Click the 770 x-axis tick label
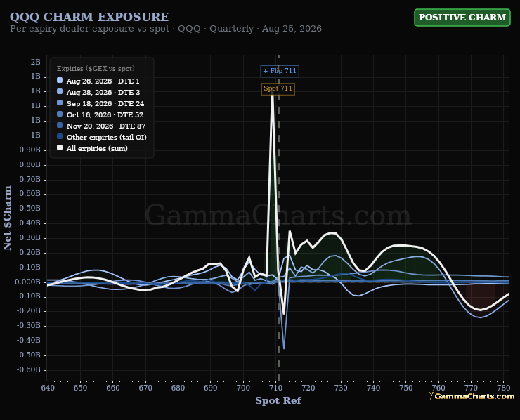This screenshot has height=420, width=520. click(471, 388)
